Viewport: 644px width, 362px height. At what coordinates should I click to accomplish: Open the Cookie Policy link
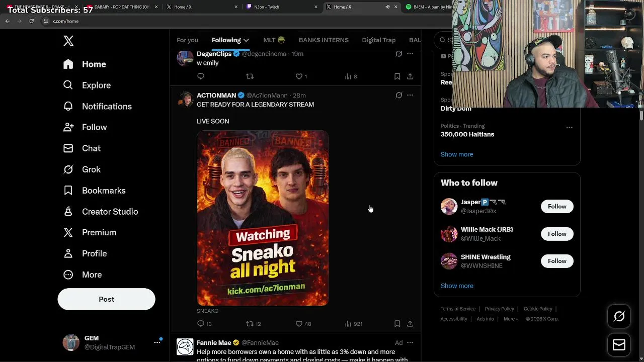(x=538, y=309)
